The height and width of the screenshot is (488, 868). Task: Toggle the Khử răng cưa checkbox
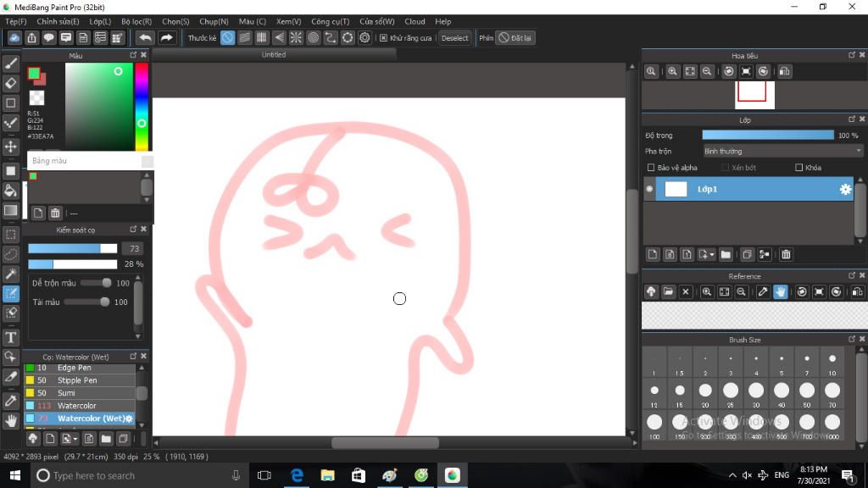point(383,37)
